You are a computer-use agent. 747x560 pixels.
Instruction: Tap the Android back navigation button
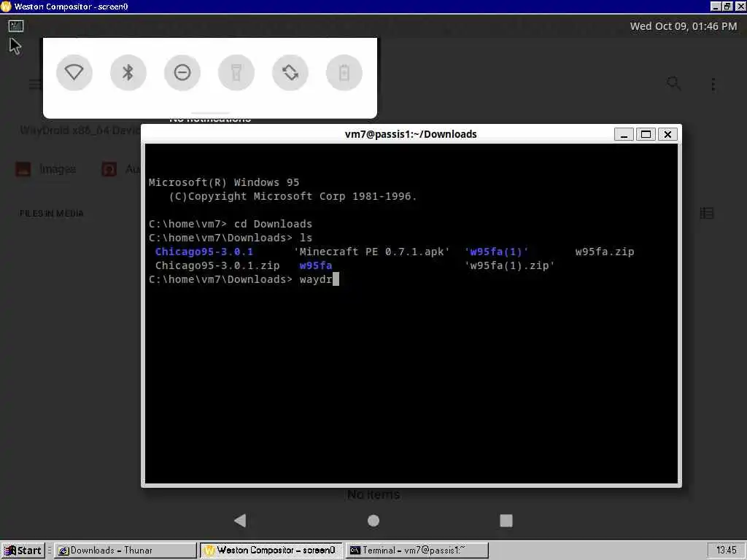pos(241,521)
